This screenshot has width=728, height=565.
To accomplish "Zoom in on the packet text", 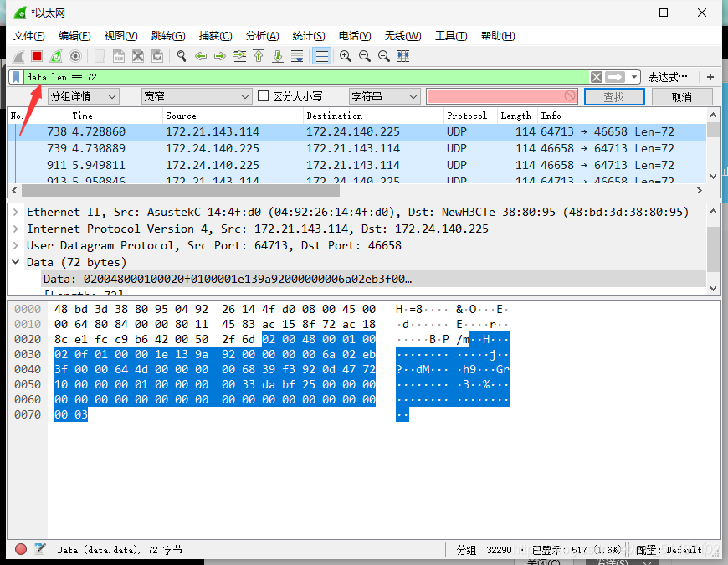I will [x=346, y=56].
